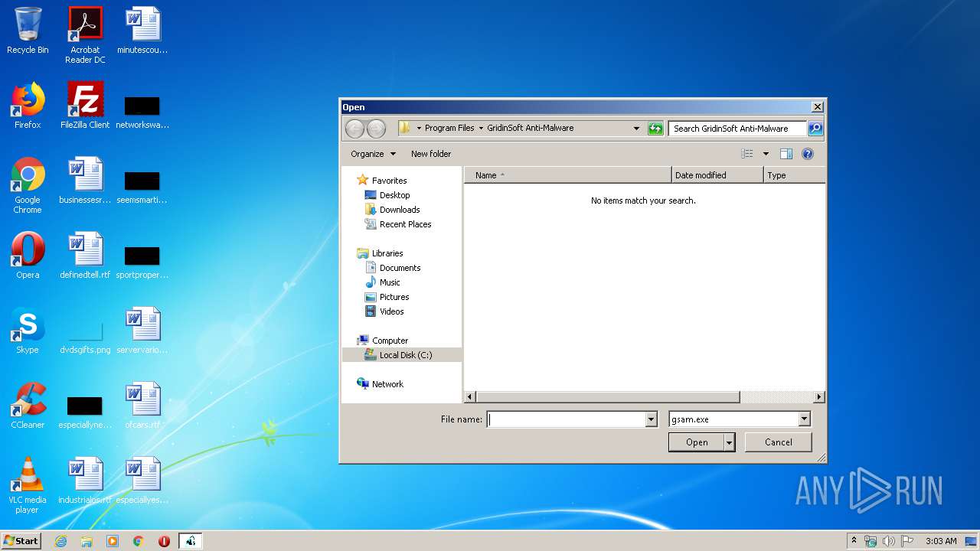
Task: Open Action Center flag tray icon
Action: (x=907, y=541)
